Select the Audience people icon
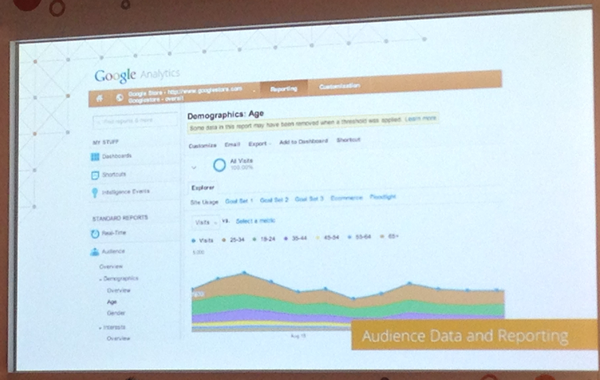Screen dimensions: 600x380 click(95, 252)
